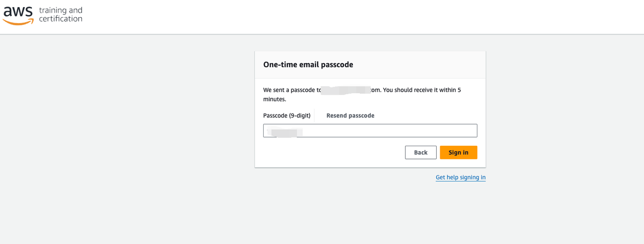Click the 'We sent a passcode to' message
The width and height of the screenshot is (644, 244).
pyautogui.click(x=292, y=90)
